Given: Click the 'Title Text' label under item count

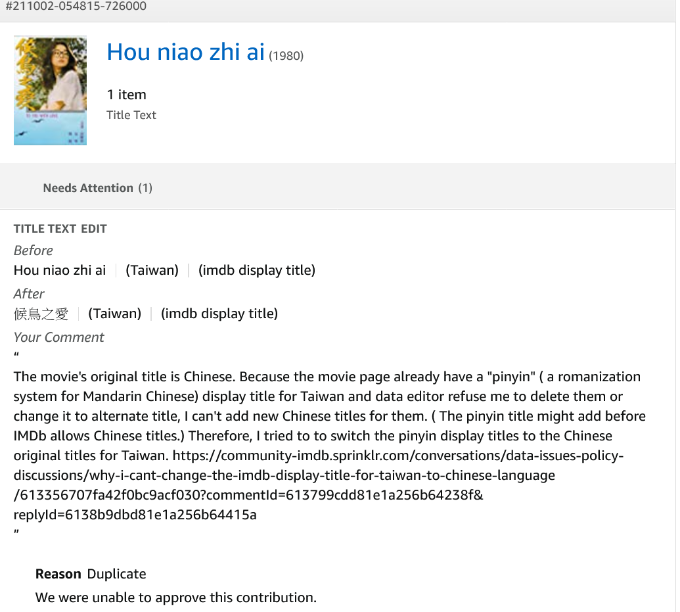Looking at the screenshot, I should pos(132,115).
